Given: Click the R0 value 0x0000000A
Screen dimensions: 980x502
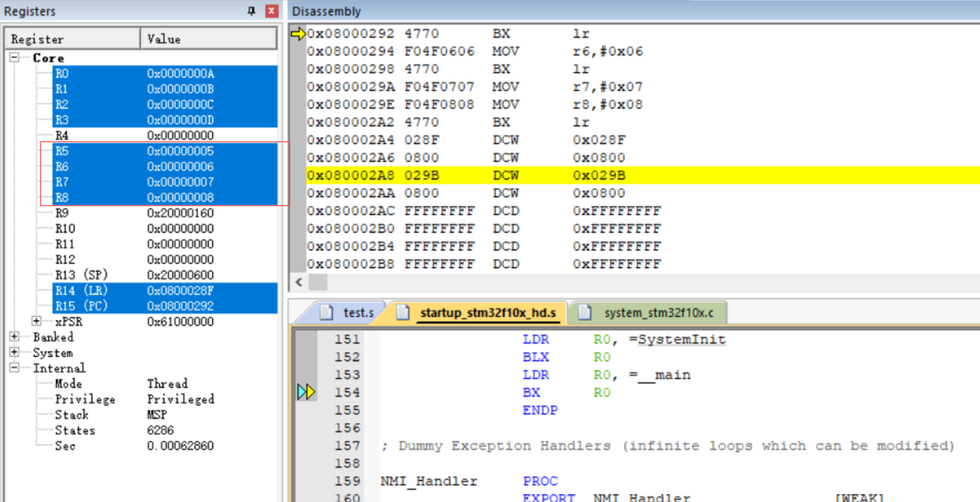Looking at the screenshot, I should [x=180, y=74].
